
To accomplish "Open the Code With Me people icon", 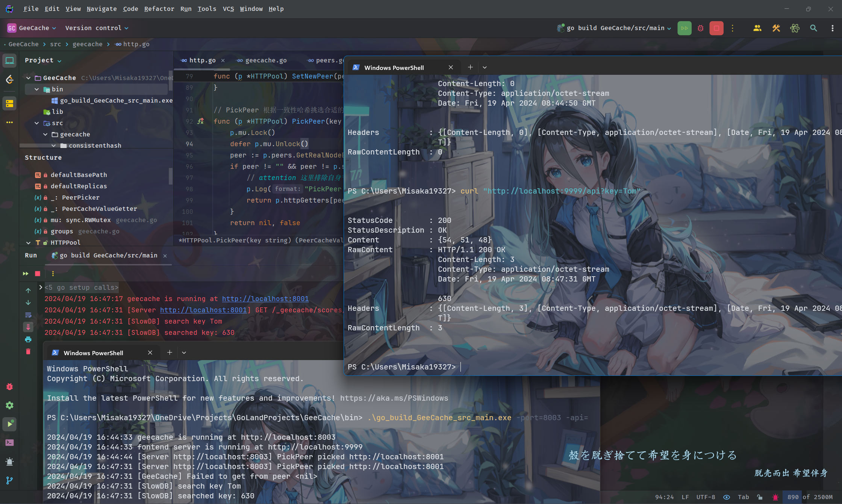I will click(757, 28).
